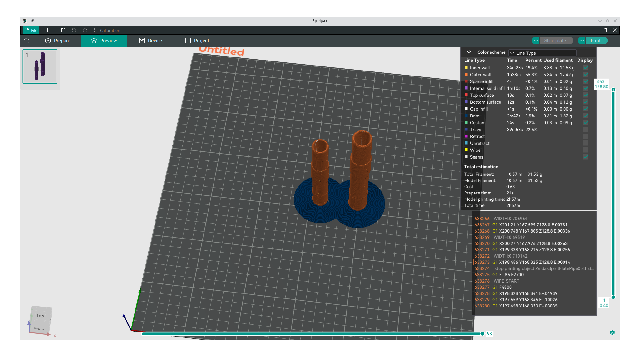Click the layers stack icon at bottom right
The image size is (640, 364).
pos(612,332)
